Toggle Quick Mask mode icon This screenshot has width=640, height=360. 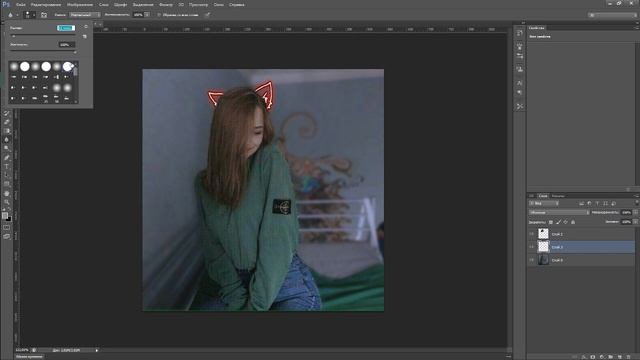click(7, 227)
